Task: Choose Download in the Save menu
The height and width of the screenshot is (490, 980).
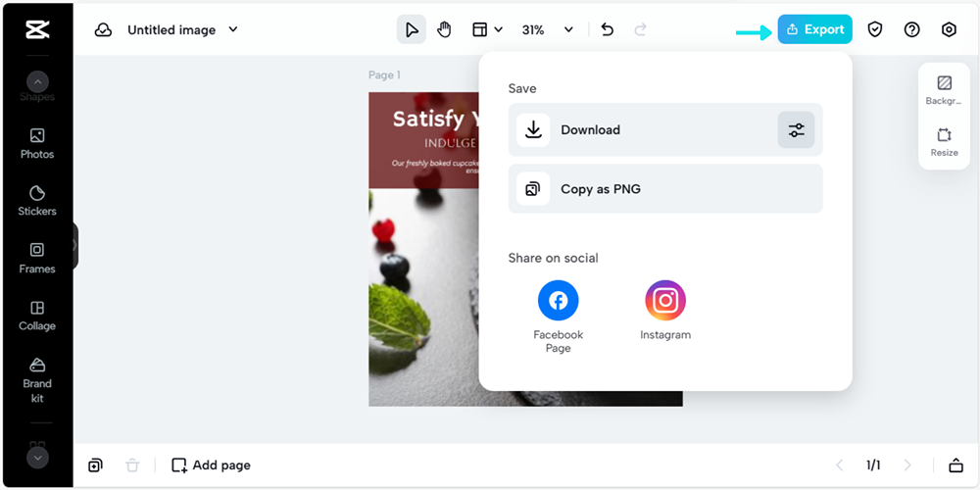Action: point(665,130)
